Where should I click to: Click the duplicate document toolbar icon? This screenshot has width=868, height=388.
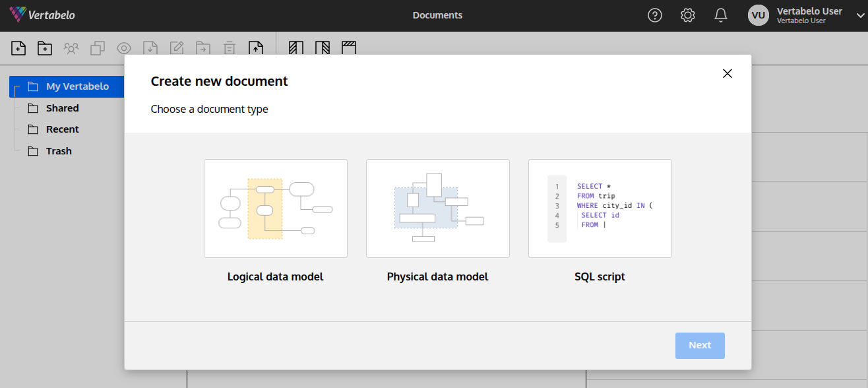click(x=98, y=48)
